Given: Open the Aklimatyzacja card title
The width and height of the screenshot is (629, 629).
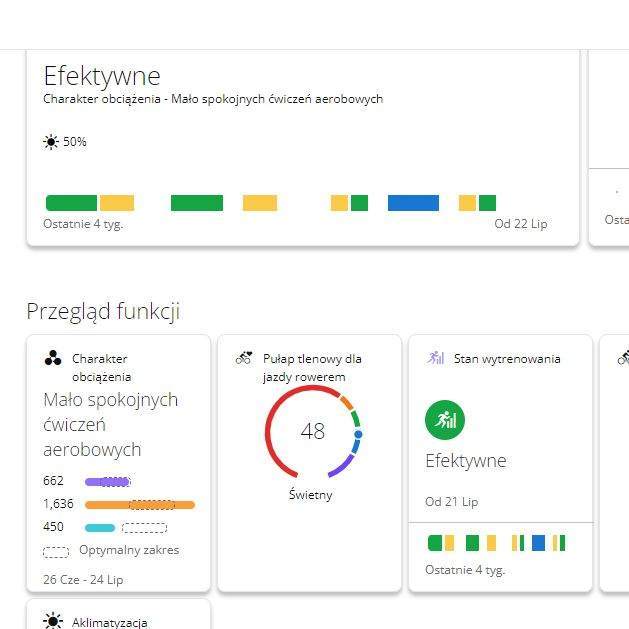Looking at the screenshot, I should (x=109, y=623).
